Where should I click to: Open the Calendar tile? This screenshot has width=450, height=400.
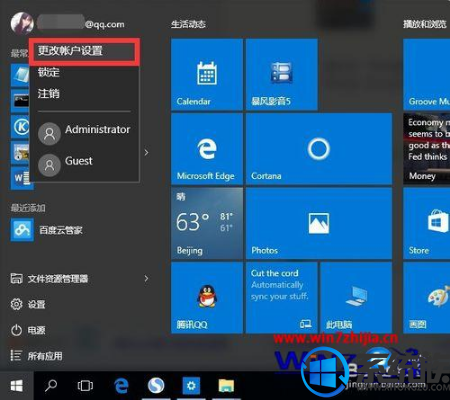207,74
